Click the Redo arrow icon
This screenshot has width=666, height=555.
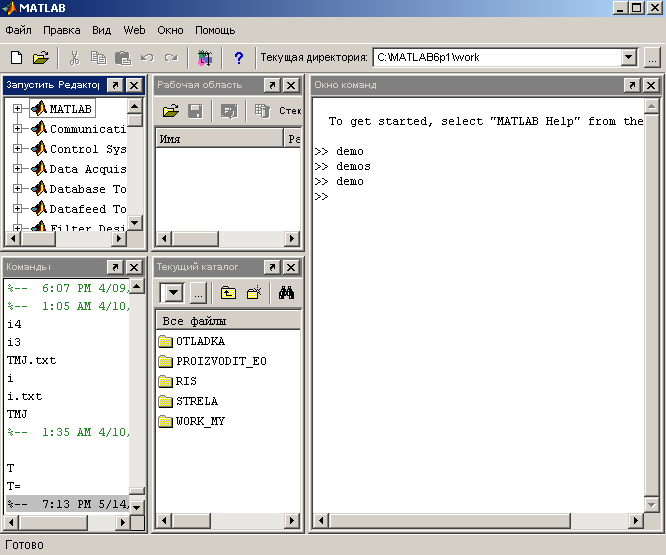171,57
